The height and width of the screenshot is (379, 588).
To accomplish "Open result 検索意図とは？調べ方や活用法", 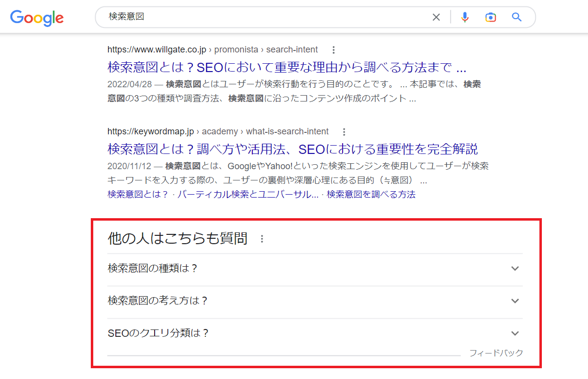I will click(x=293, y=149).
